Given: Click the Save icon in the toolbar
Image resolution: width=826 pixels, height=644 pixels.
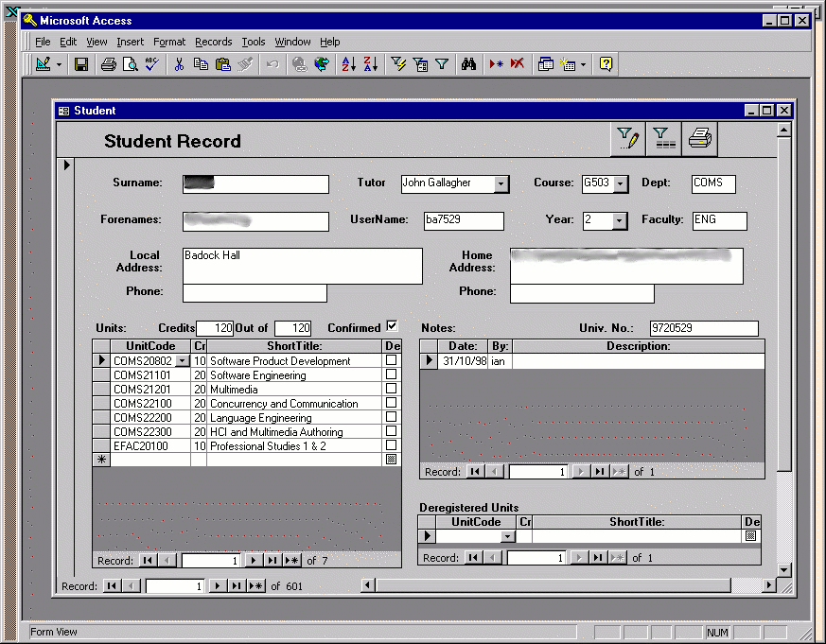Looking at the screenshot, I should click(81, 64).
